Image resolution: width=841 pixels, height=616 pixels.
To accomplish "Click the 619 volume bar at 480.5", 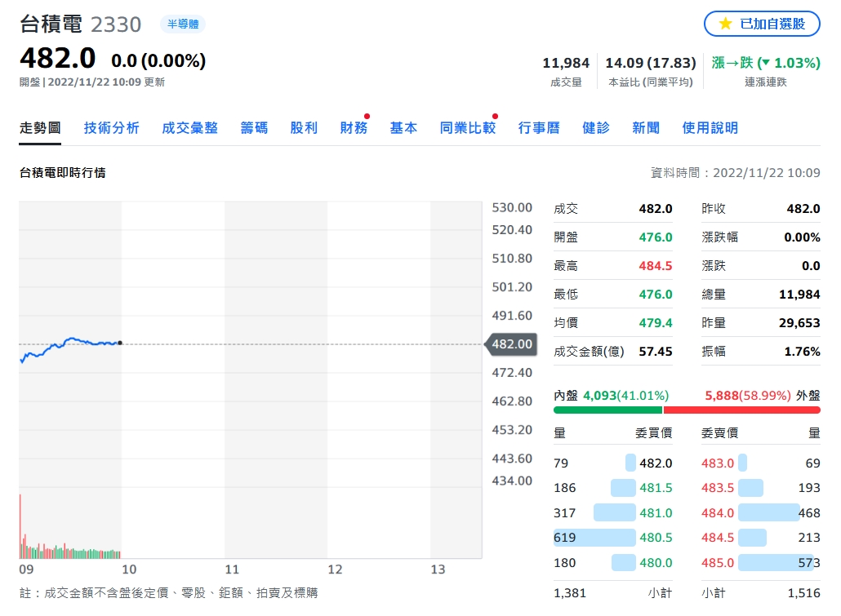I will click(x=594, y=537).
